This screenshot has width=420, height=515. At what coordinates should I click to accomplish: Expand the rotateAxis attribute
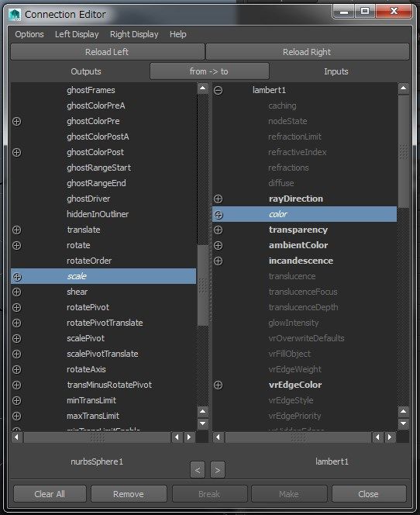coord(17,369)
